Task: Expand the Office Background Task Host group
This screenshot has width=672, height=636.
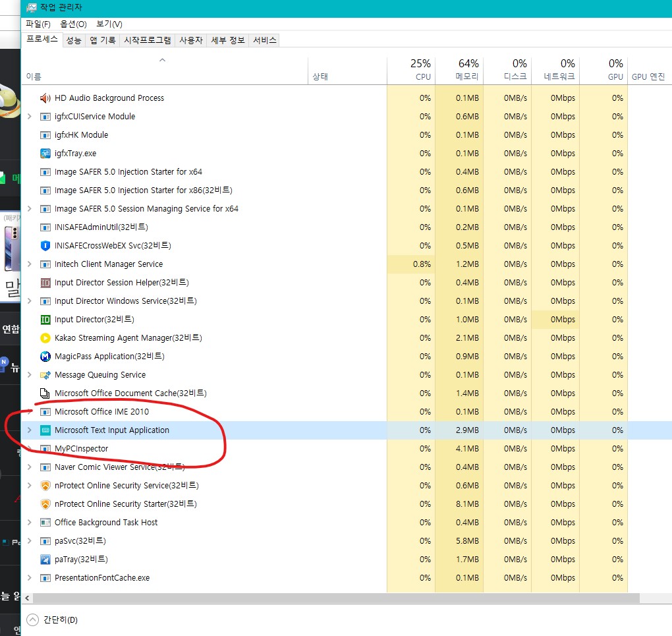Action: coord(29,522)
